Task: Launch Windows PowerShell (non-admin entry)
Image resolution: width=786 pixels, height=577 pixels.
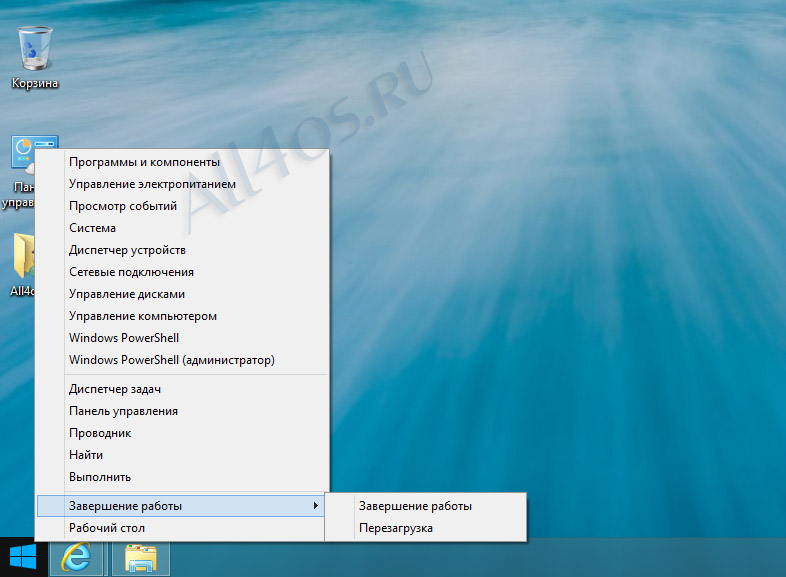Action: coord(182,338)
